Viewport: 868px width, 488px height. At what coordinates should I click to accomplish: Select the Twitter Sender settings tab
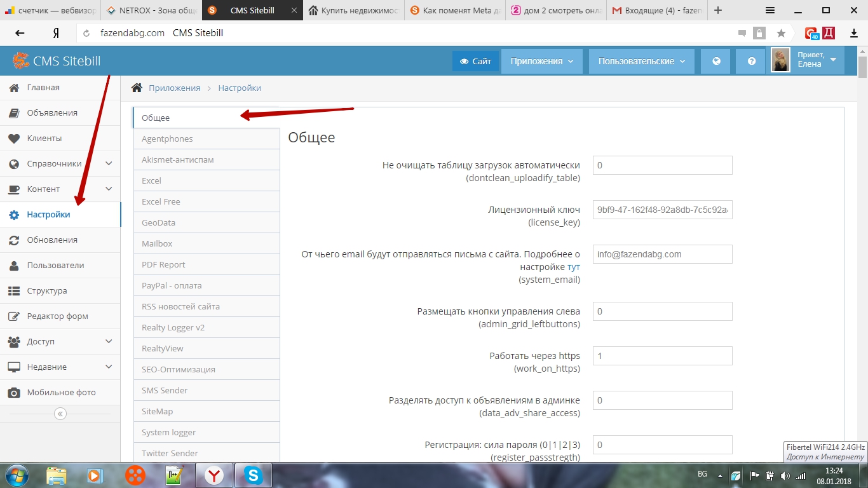(207, 452)
